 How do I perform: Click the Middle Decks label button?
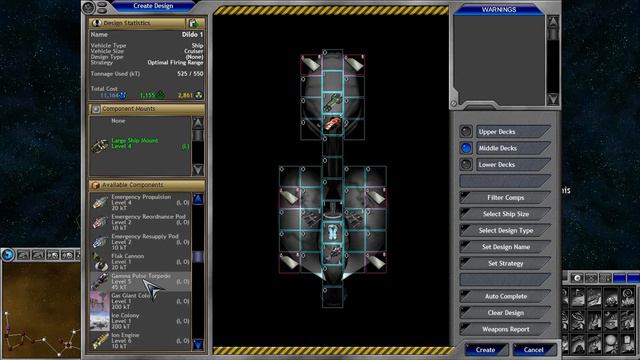click(x=513, y=148)
